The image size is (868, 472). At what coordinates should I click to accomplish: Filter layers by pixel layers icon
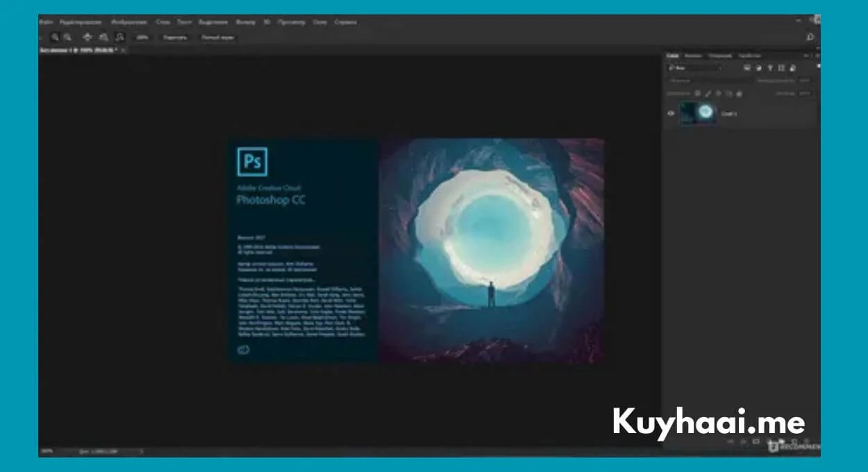[x=747, y=68]
